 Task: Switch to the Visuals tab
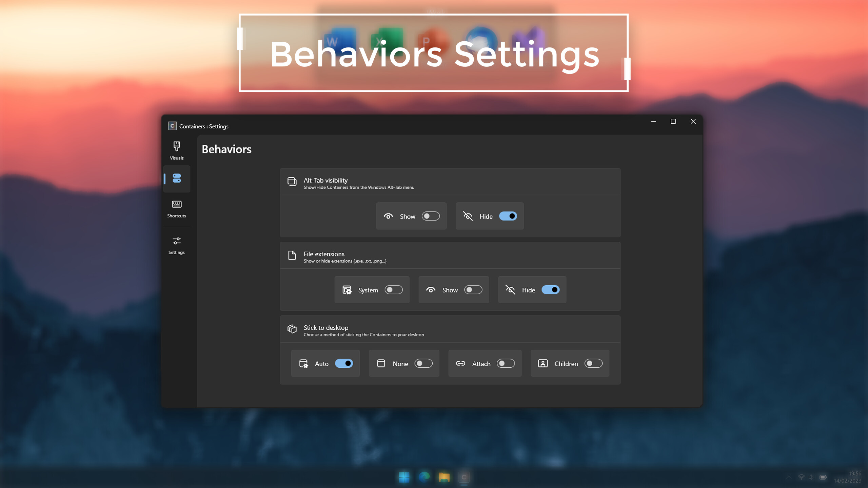[177, 150]
